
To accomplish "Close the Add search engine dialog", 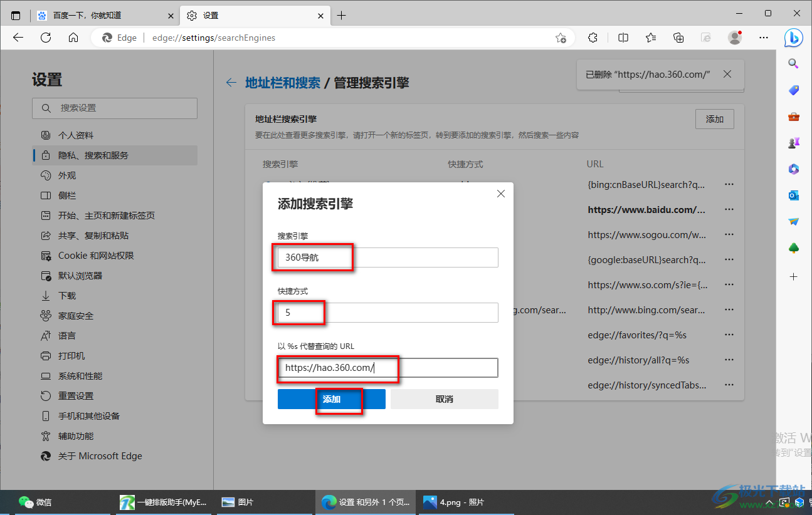I will click(x=501, y=194).
